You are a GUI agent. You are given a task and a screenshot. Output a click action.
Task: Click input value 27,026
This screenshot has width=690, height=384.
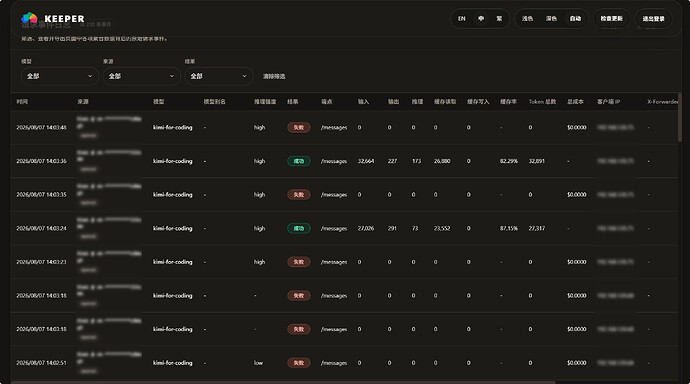click(366, 228)
